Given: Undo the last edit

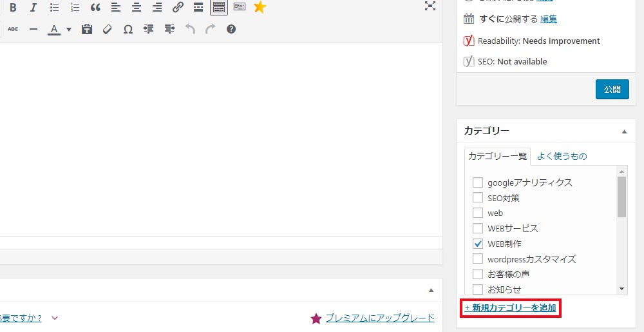Looking at the screenshot, I should point(190,29).
